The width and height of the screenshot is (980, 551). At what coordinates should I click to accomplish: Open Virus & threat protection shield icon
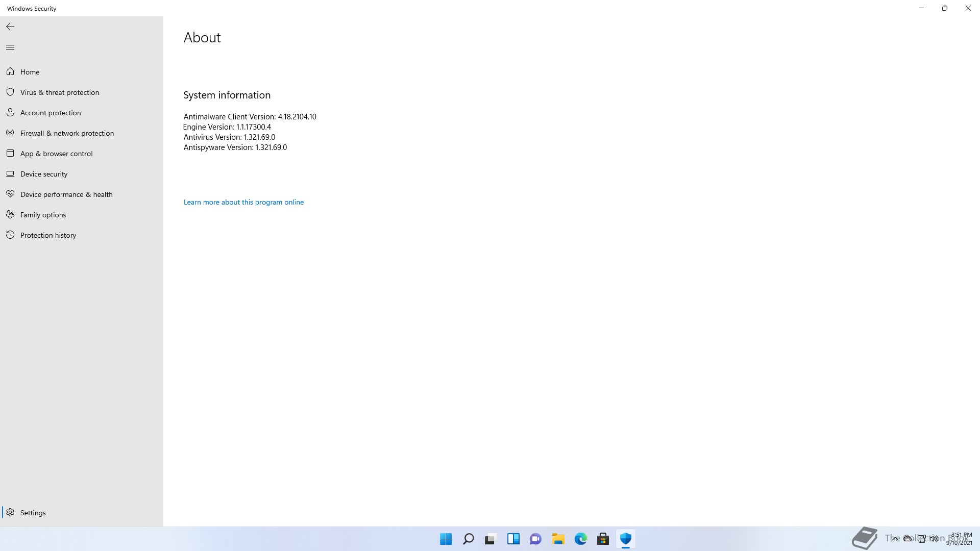(x=10, y=92)
